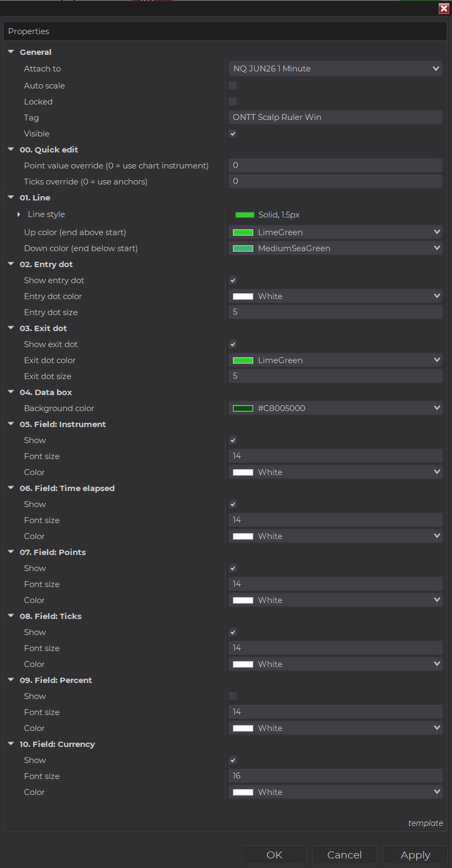
Task: Open the Background color #C8005000 dropdown
Action: point(335,408)
